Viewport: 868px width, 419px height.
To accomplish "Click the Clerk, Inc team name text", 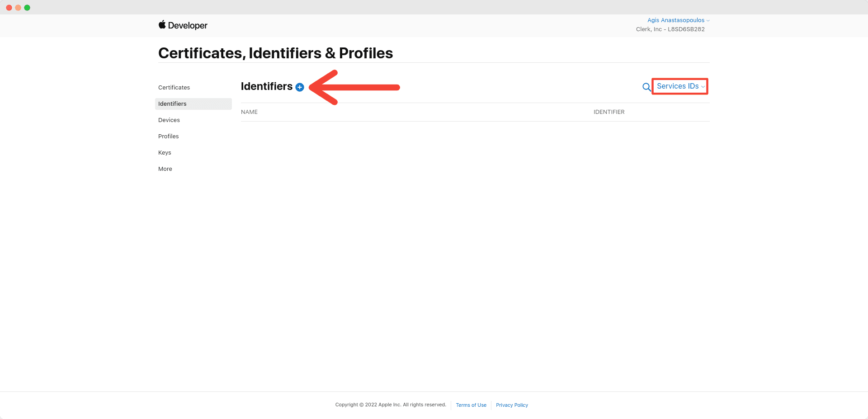I will [x=649, y=29].
